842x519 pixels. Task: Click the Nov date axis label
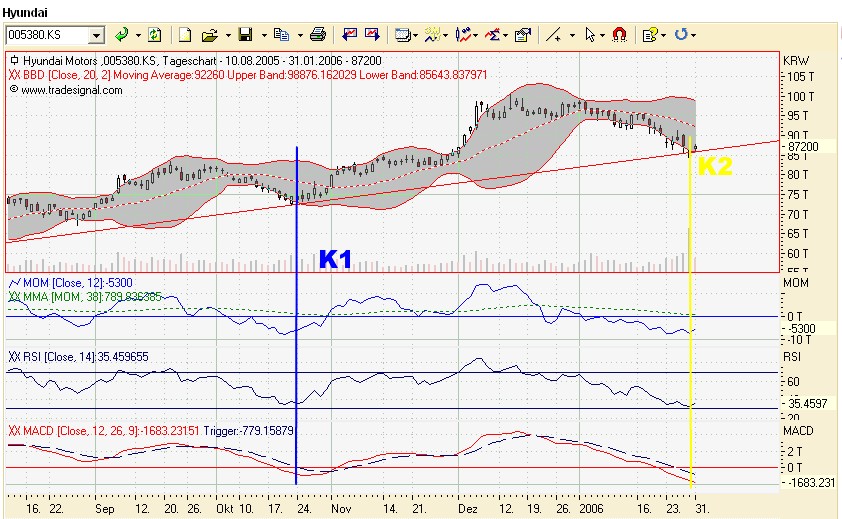point(341,508)
